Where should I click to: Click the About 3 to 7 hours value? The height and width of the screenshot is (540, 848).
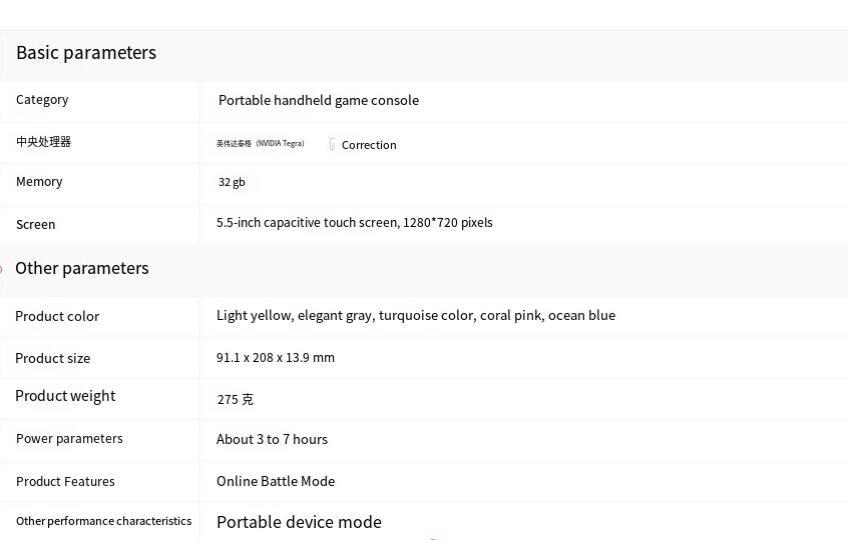[x=272, y=439]
